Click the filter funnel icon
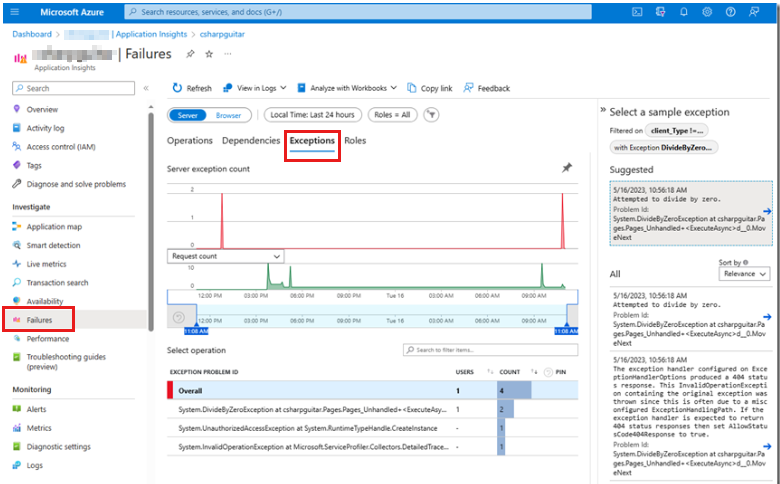The image size is (780, 484). point(431,115)
